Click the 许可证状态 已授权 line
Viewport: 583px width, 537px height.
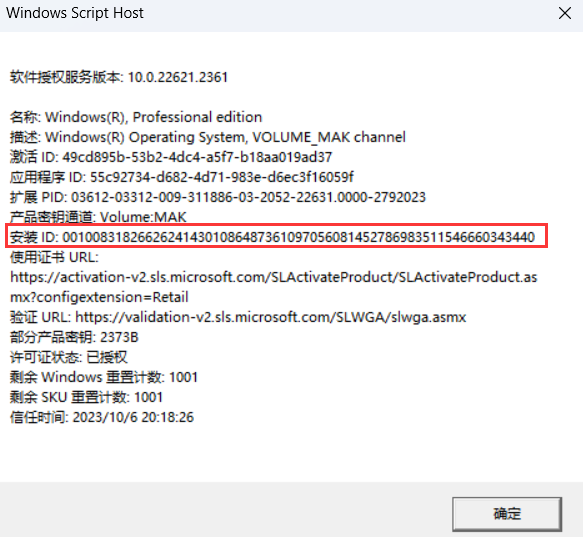(68, 357)
